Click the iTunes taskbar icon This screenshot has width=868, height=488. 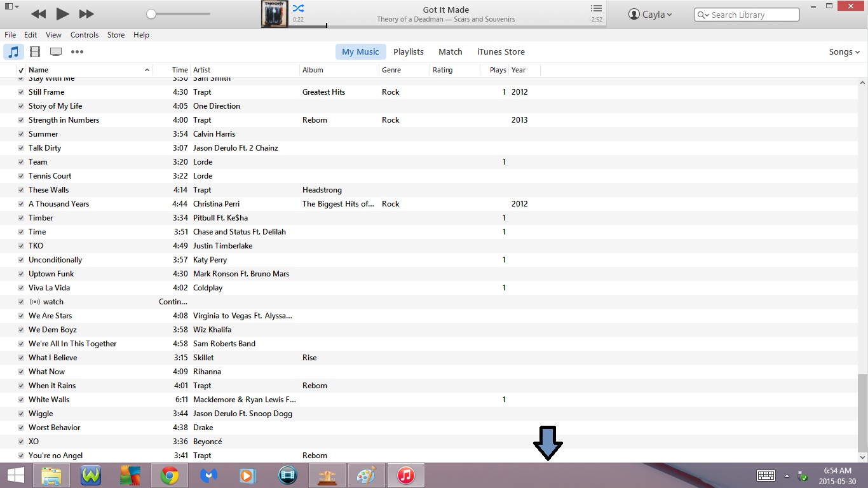coord(406,475)
